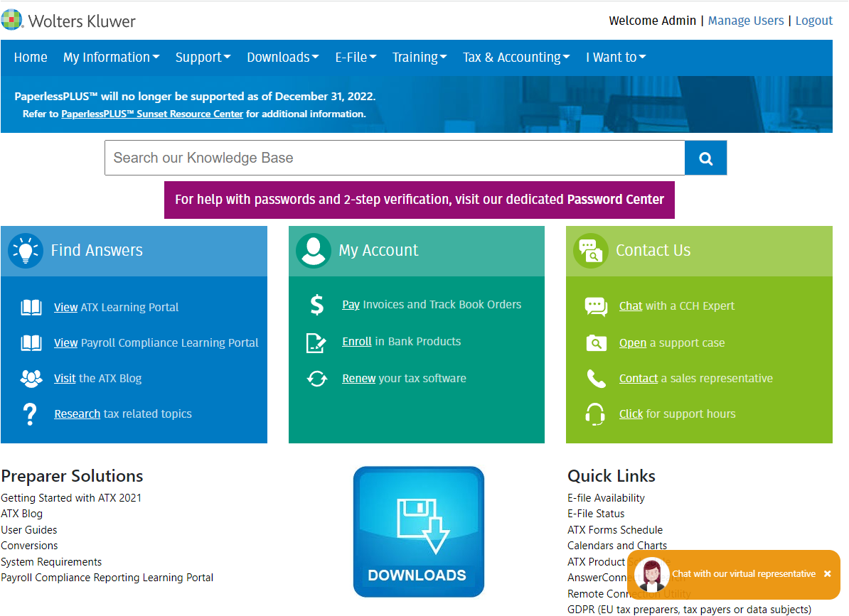Click Chat with our virtual representative
Viewport: 849px width, 616px height.
(744, 574)
